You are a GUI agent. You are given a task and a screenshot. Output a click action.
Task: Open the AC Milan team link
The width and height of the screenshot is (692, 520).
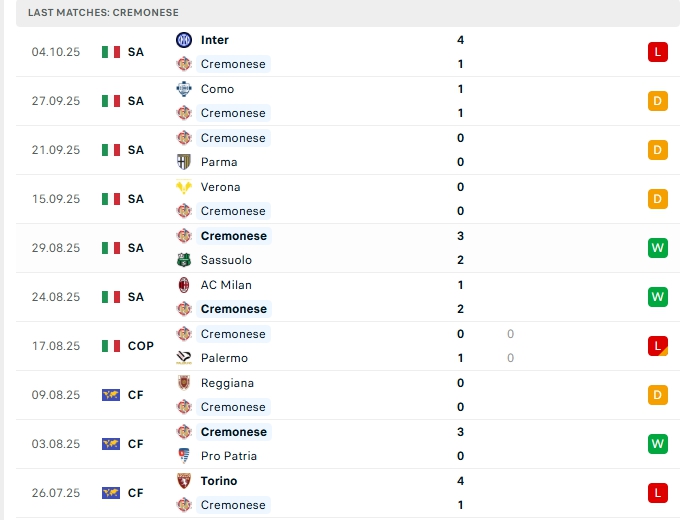click(226, 285)
